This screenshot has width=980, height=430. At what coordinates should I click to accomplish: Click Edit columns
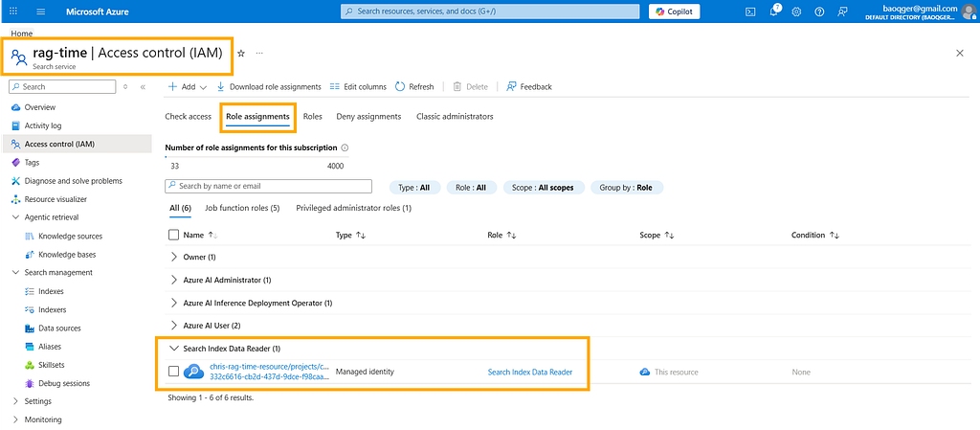(x=358, y=87)
